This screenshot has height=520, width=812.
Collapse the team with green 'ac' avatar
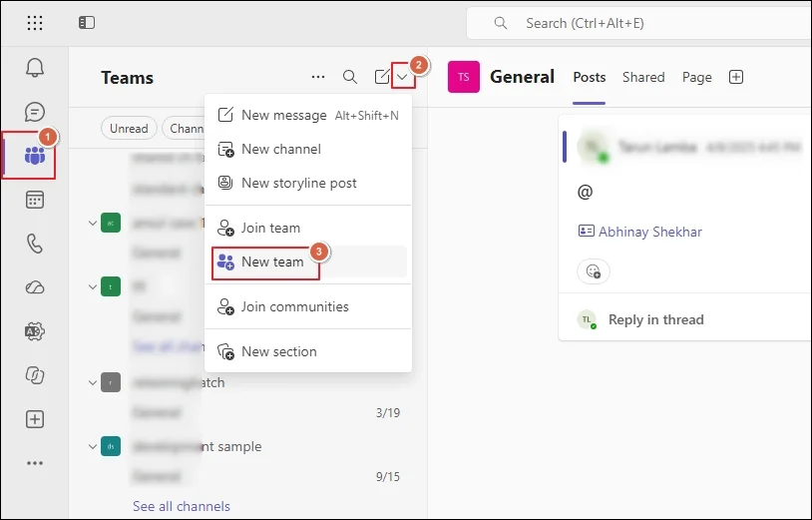(x=93, y=224)
